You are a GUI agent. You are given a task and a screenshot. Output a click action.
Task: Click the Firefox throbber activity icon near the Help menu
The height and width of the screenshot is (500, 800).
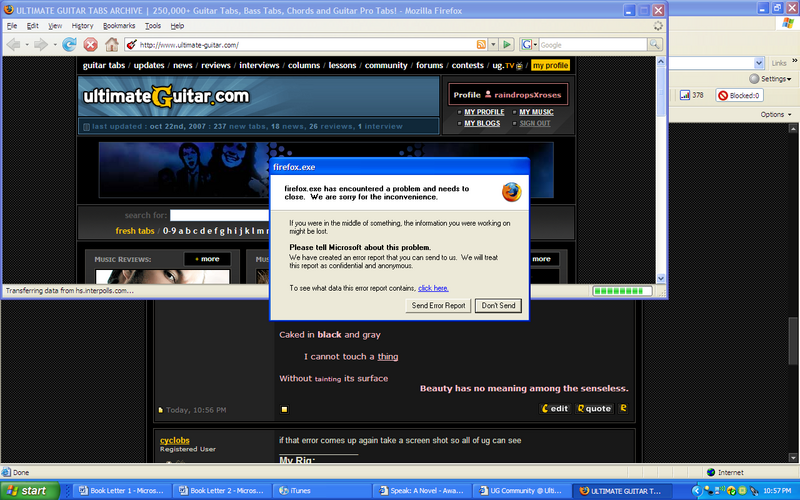(x=658, y=26)
